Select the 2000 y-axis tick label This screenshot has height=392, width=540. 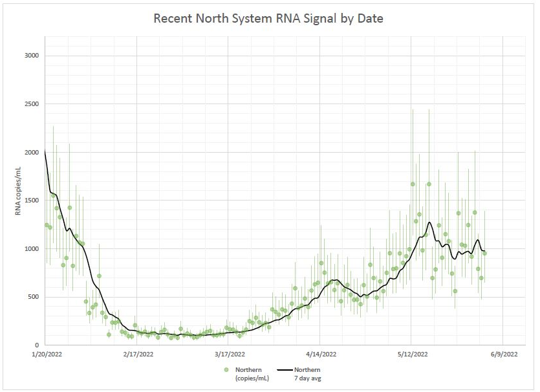pos(31,153)
